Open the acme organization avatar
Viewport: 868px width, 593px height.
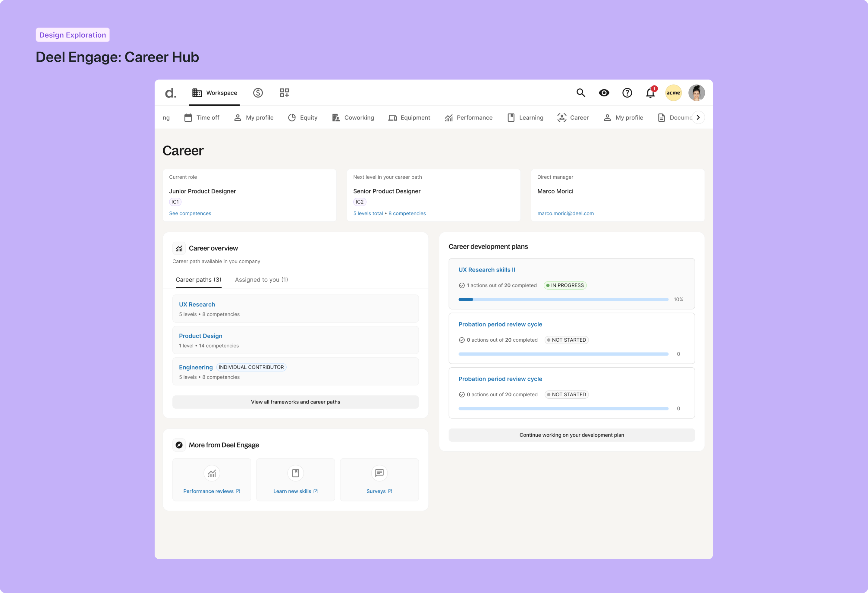673,93
